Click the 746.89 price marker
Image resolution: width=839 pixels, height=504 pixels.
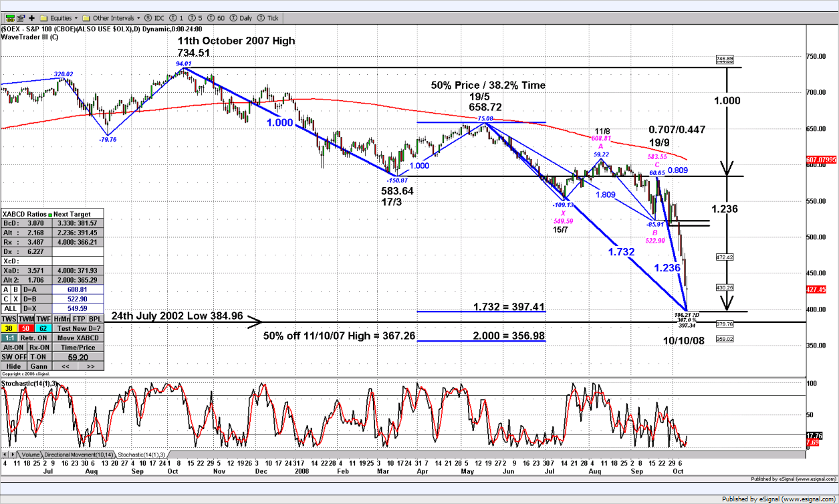coord(725,59)
